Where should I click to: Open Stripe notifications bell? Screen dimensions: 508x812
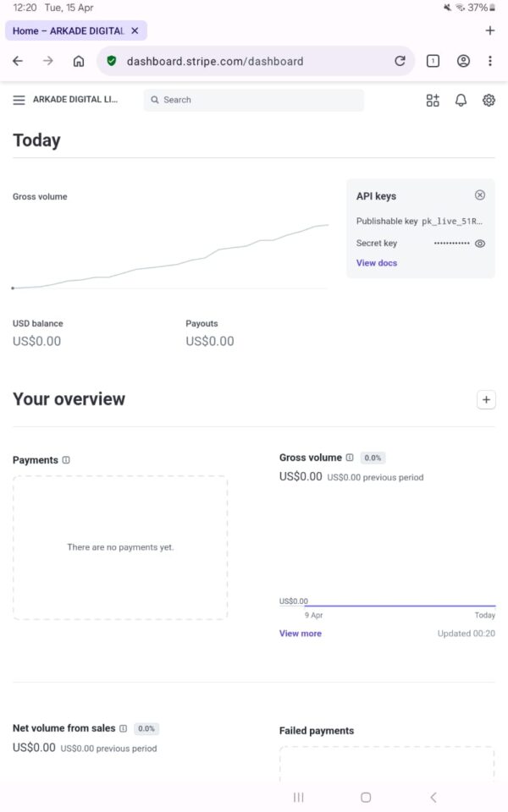(x=461, y=100)
